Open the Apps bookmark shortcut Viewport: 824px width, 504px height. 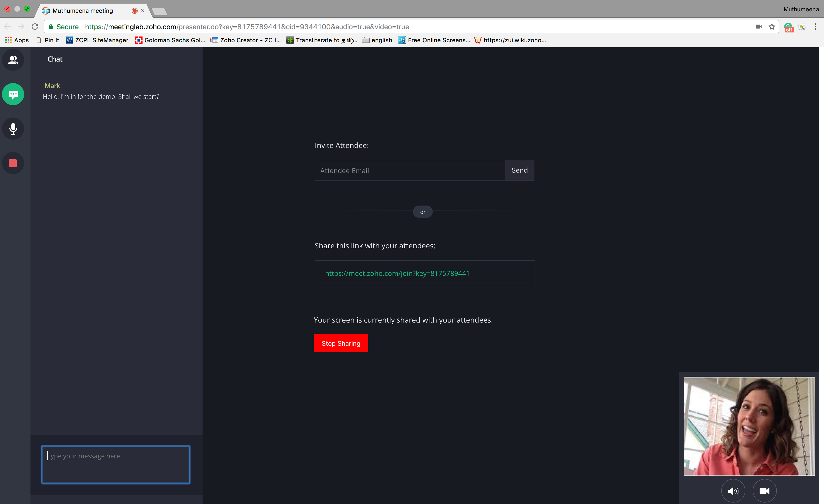pyautogui.click(x=17, y=40)
